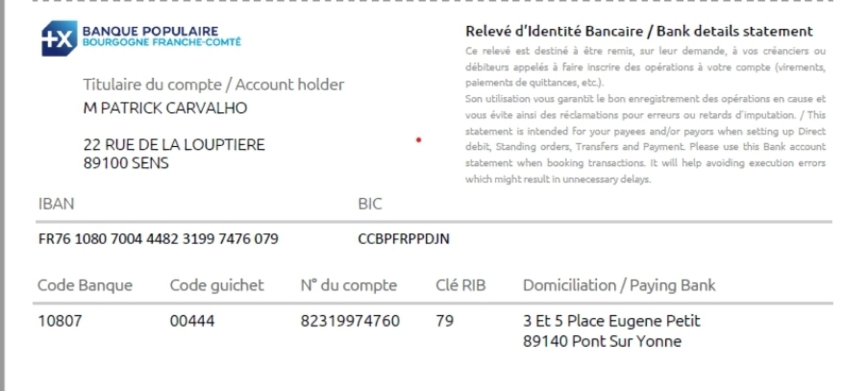Click the Bourgogne Franche-Comté text
Screen dimensions: 868x391
161,43
